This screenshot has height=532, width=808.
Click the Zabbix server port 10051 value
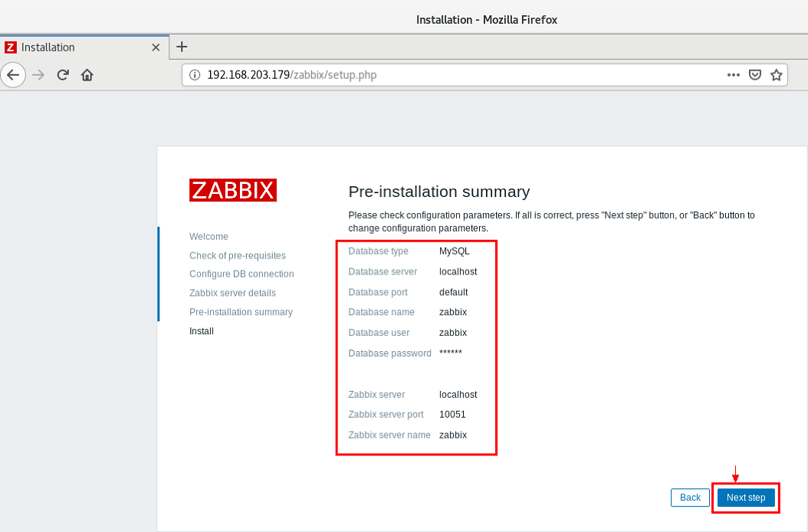452,415
